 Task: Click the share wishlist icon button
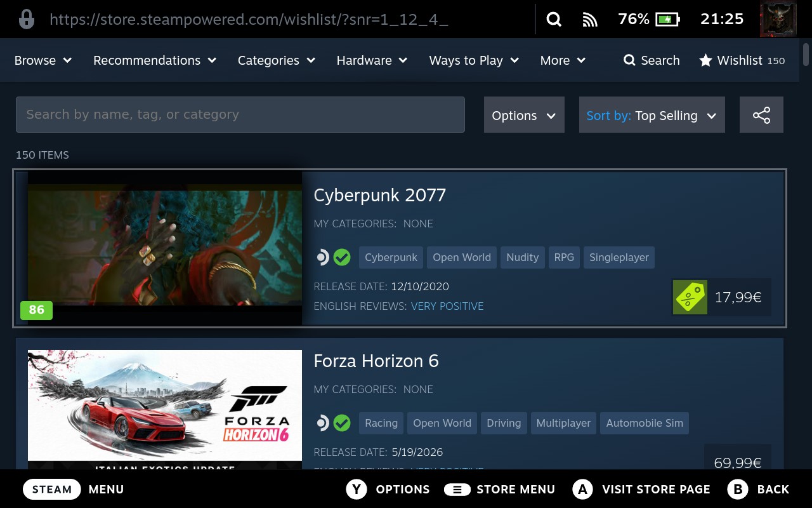coord(761,115)
